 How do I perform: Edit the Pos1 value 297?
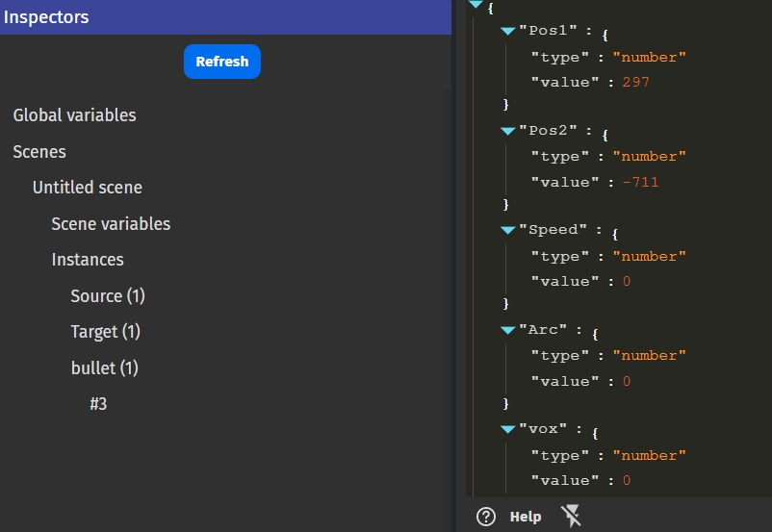point(635,83)
